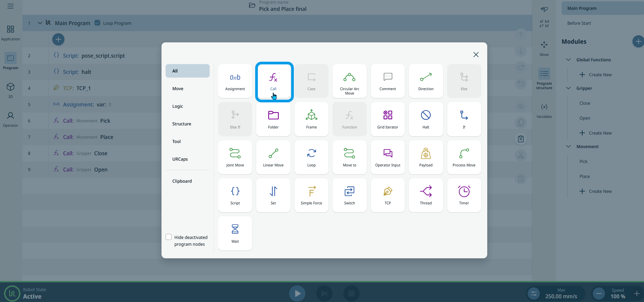Add a Circular Arc Move node
Viewport: 644px width, 302px height.
(349, 81)
